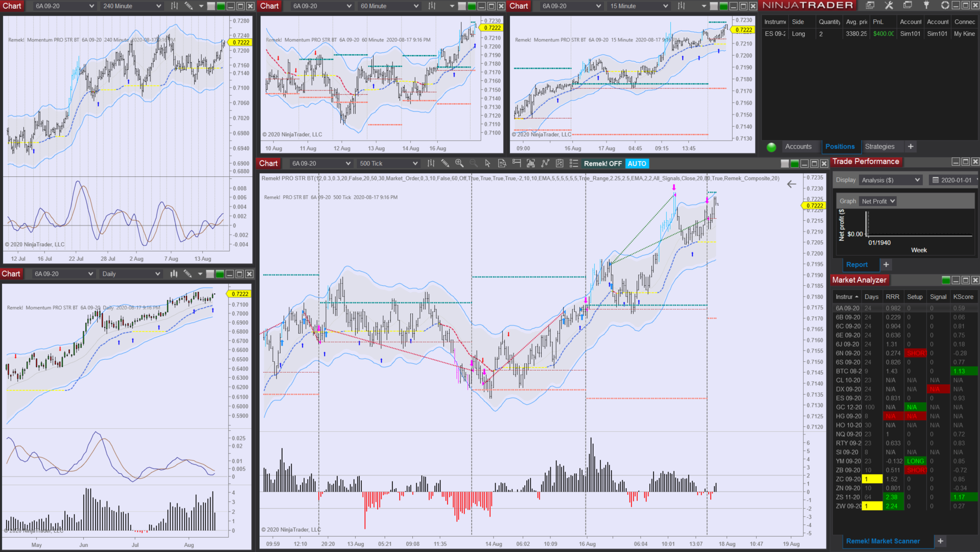Viewport: 980px width, 552px height.
Task: Open 500 Tick interval dropdown
Action: (x=388, y=164)
